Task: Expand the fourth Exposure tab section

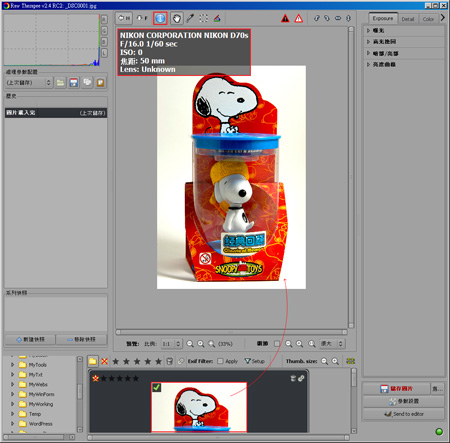Action: 368,64
